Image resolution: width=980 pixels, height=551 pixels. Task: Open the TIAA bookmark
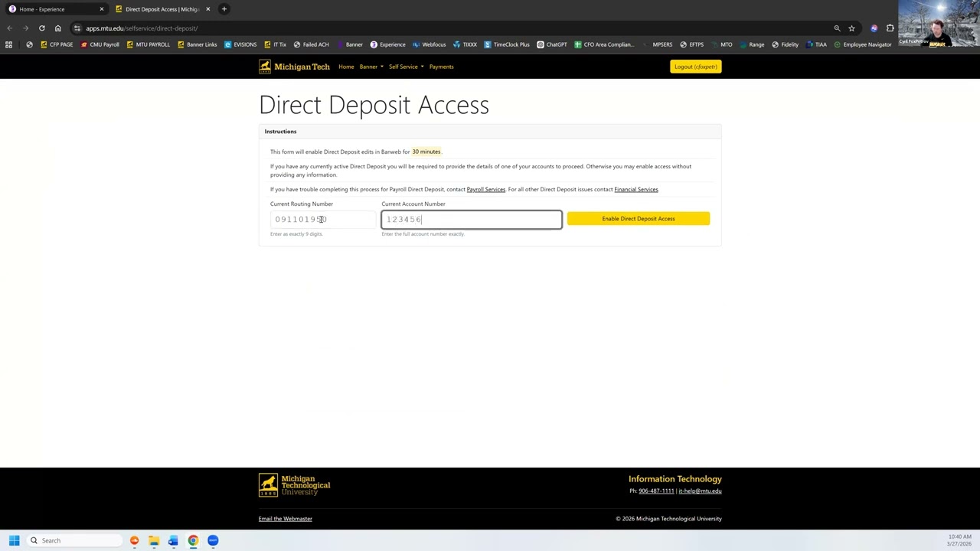point(816,44)
